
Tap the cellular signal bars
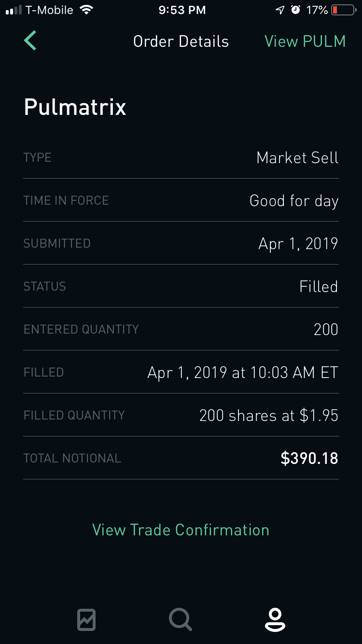click(14, 10)
